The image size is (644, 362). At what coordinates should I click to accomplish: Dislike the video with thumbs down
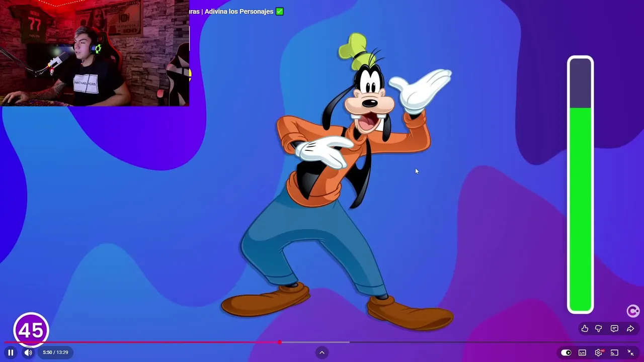(x=599, y=328)
